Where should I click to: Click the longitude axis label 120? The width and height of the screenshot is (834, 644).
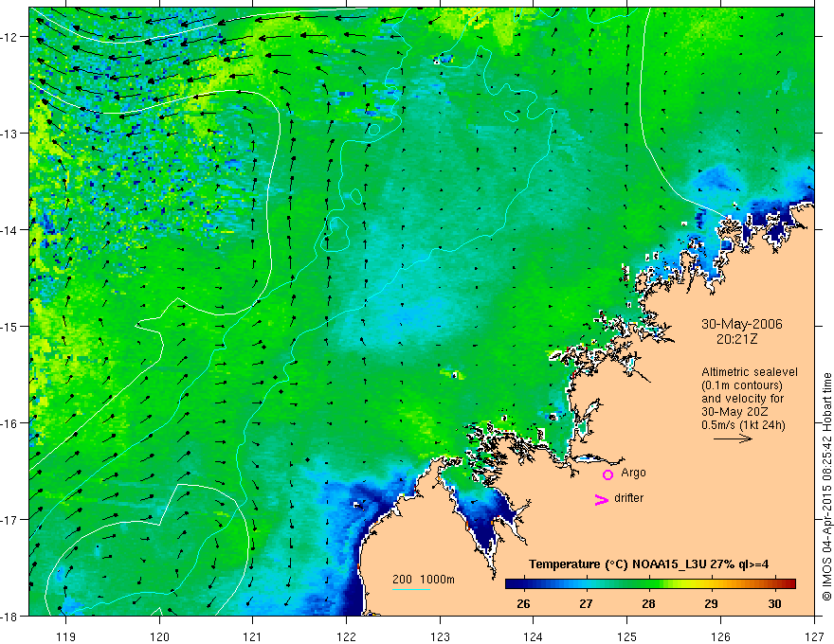point(159,636)
